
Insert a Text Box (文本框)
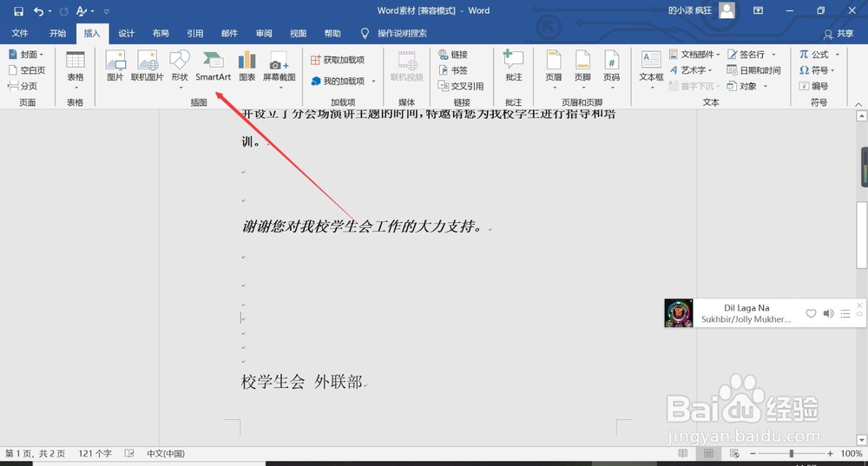(651, 69)
